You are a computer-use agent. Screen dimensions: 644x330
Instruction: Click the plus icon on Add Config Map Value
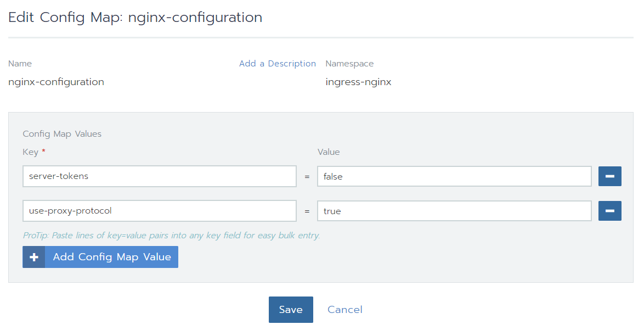click(x=33, y=257)
